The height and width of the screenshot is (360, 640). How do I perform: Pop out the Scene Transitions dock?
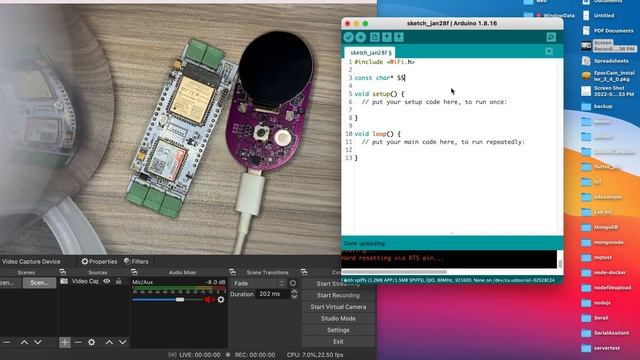click(304, 272)
